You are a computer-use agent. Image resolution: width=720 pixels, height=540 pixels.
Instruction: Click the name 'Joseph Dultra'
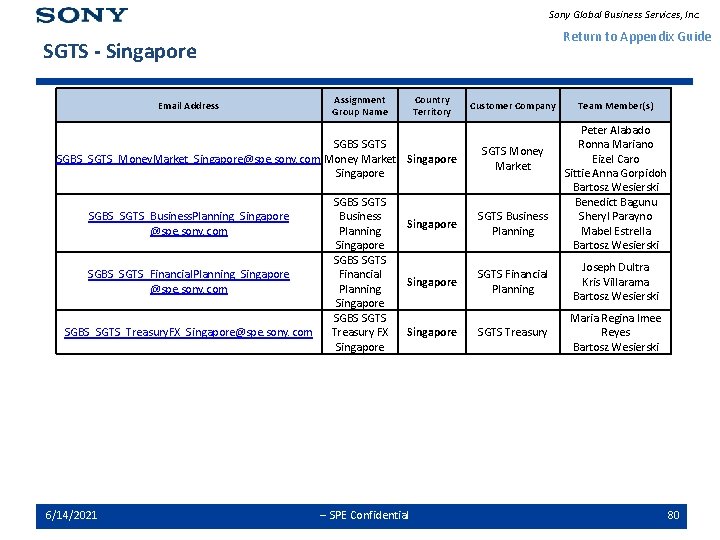pyautogui.click(x=615, y=267)
